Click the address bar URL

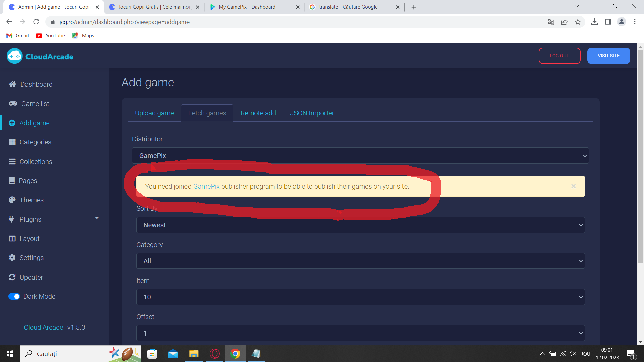(x=124, y=22)
